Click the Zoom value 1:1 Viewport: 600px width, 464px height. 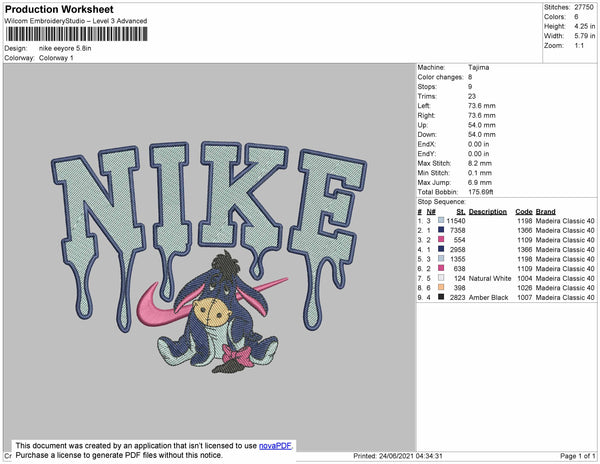tap(579, 46)
